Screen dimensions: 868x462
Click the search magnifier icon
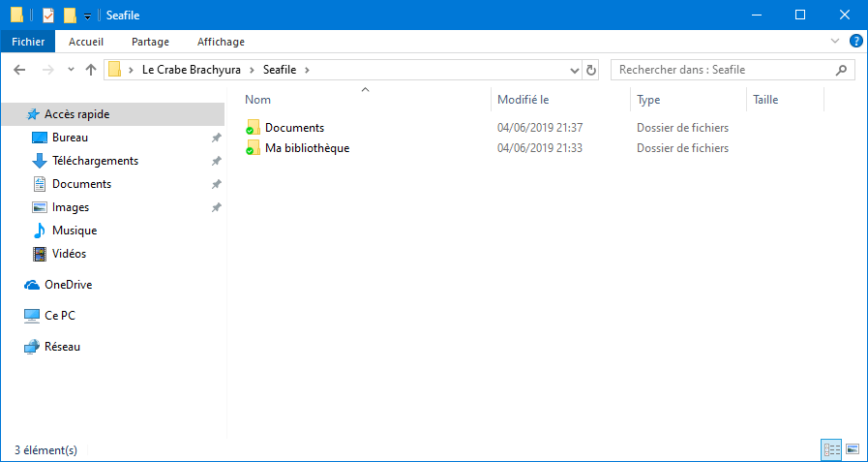pyautogui.click(x=841, y=71)
